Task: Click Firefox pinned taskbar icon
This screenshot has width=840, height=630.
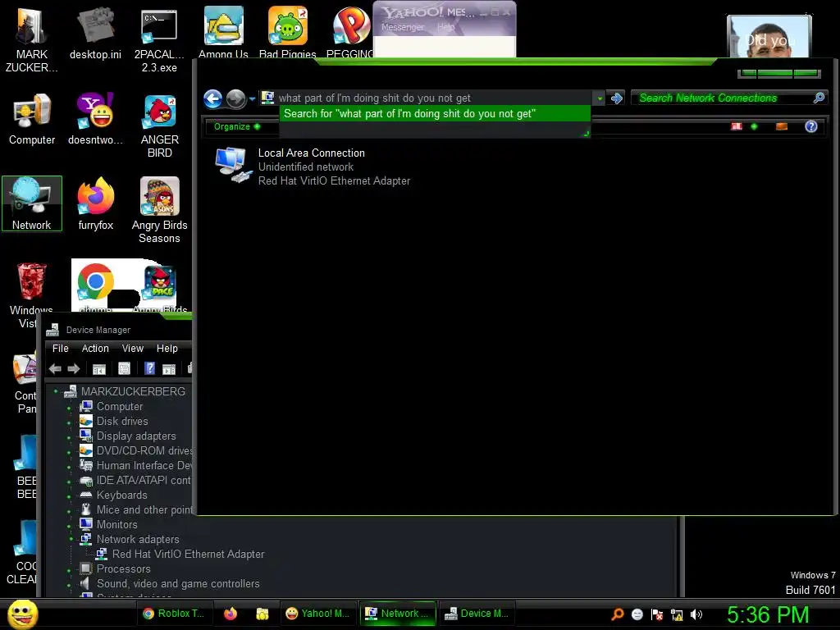Action: [x=231, y=614]
